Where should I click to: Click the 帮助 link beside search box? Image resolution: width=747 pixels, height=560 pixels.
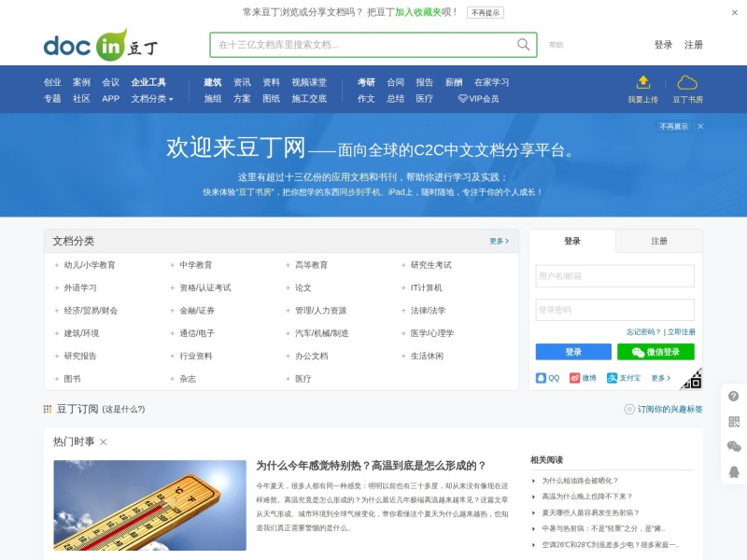[556, 45]
